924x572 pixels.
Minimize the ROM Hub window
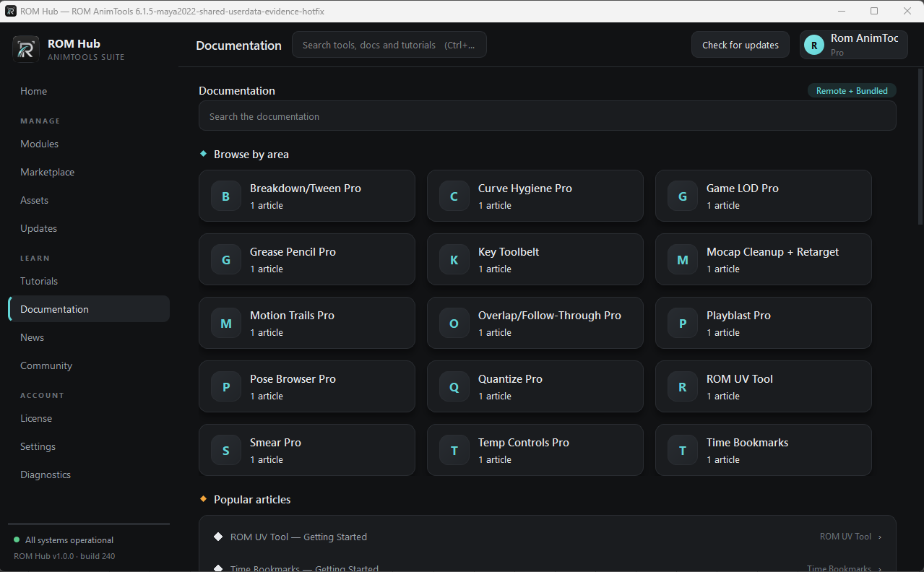click(x=841, y=11)
